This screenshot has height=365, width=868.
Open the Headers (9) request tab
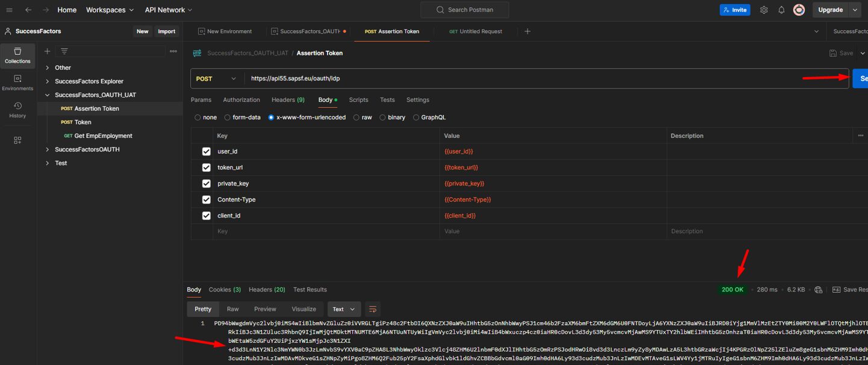pos(288,100)
